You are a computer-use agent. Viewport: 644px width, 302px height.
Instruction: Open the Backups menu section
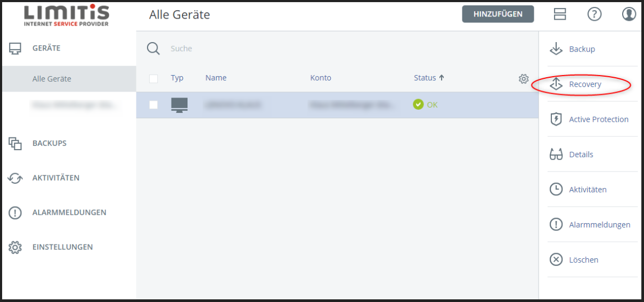[50, 143]
